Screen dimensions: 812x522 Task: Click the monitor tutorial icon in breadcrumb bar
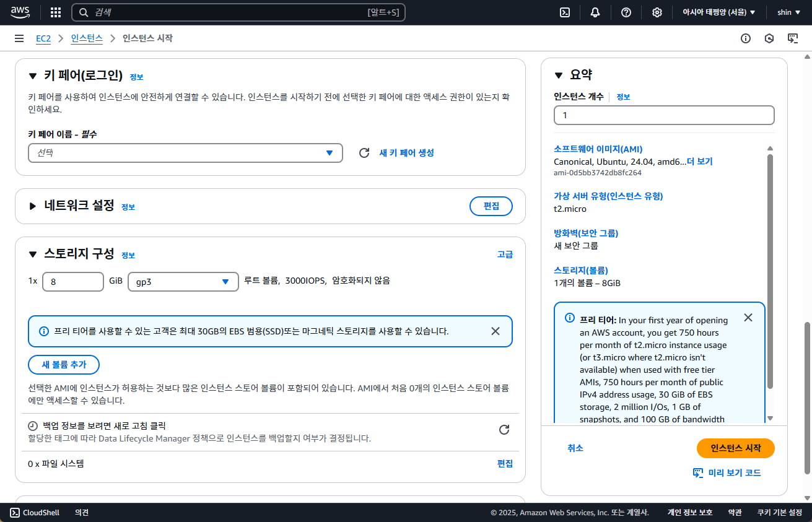[x=793, y=38]
